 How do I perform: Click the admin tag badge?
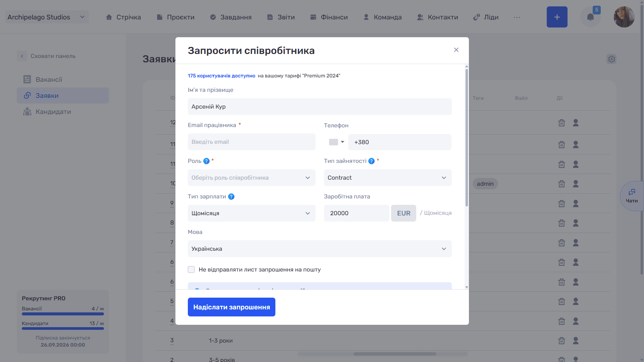[485, 184]
